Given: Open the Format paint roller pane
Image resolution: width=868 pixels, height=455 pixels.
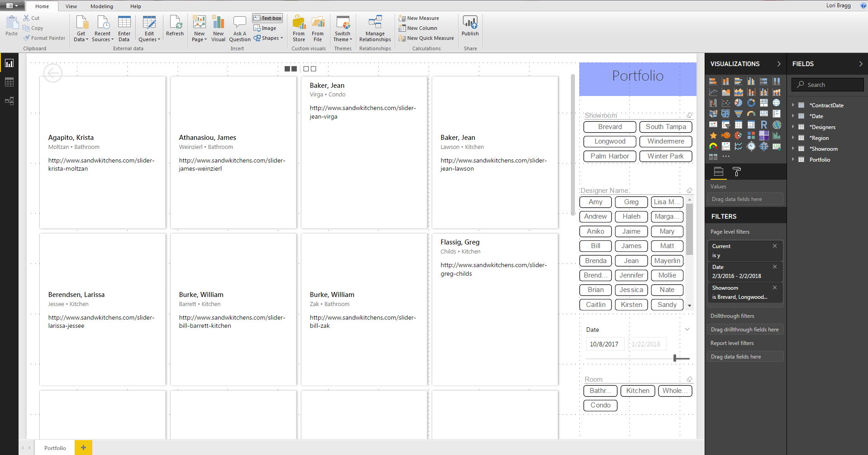Looking at the screenshot, I should 737,172.
